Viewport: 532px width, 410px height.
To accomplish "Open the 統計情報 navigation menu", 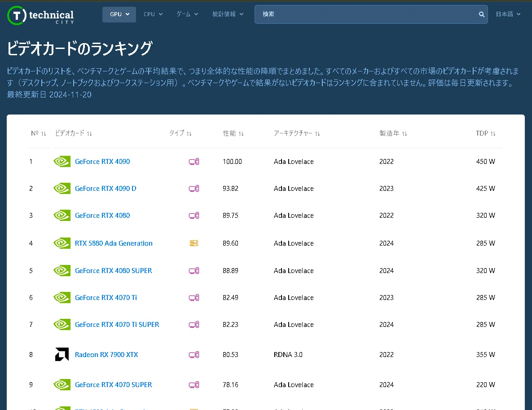I will [228, 14].
